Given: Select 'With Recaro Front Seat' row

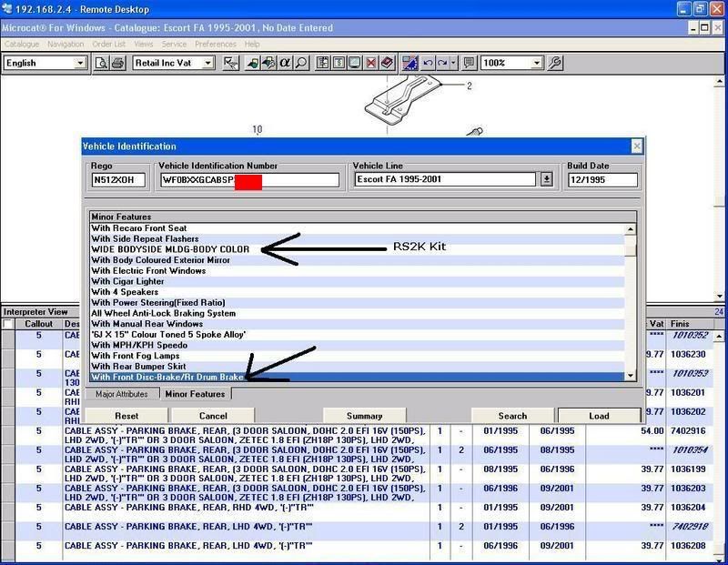Looking at the screenshot, I should coord(357,228).
